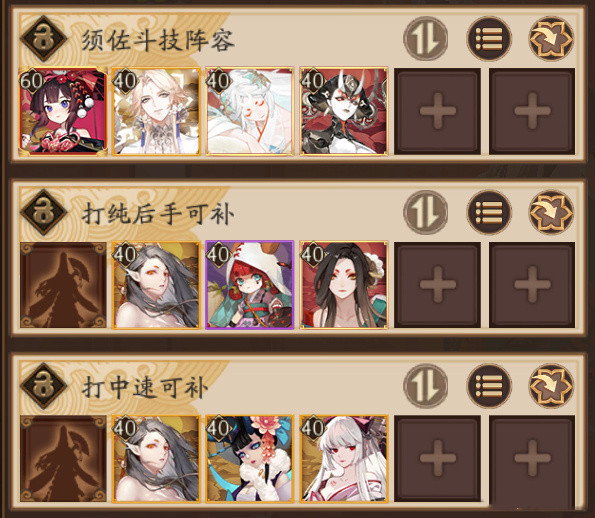Screen dimensions: 595x518
Task: Select the red-haired hooded shikigami with purple frame
Action: click(x=250, y=285)
